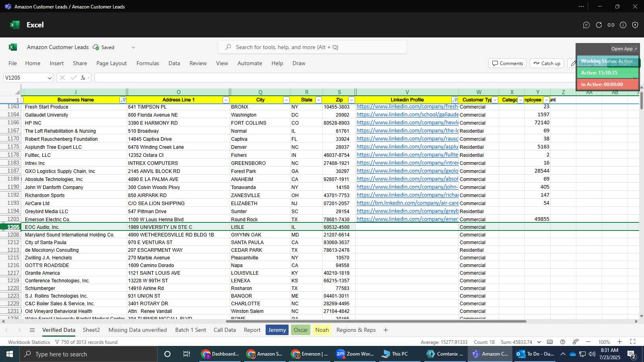Select the cell 'EOC Audio, Inc.'
644x362 pixels.
74,227
